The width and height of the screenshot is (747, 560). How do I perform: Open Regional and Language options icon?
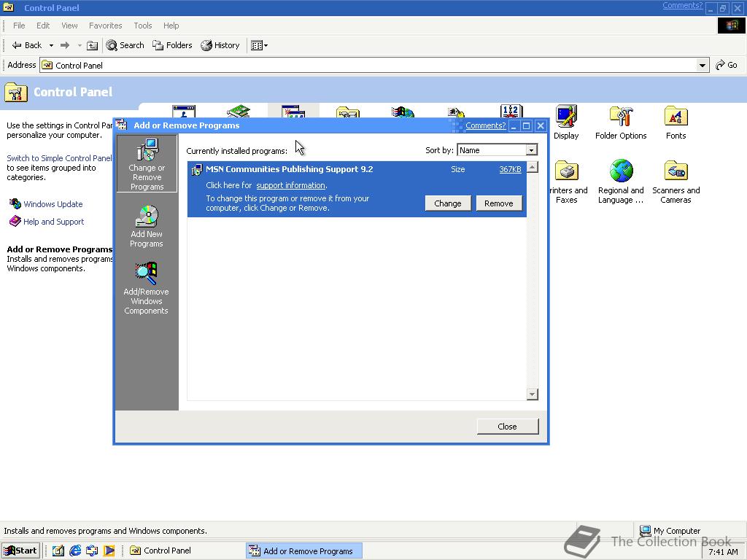621,182
